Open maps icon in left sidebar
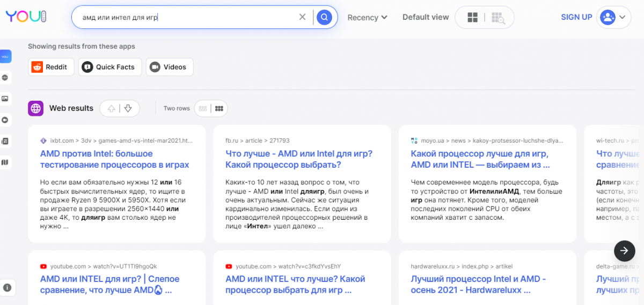Screen dimensions: 644x305 coord(5,162)
